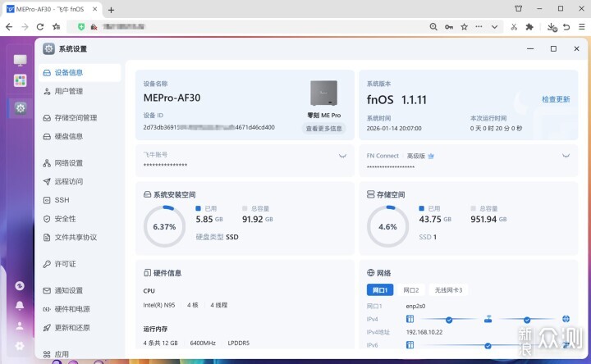
Task: Reload the browser page
Action: point(40,27)
